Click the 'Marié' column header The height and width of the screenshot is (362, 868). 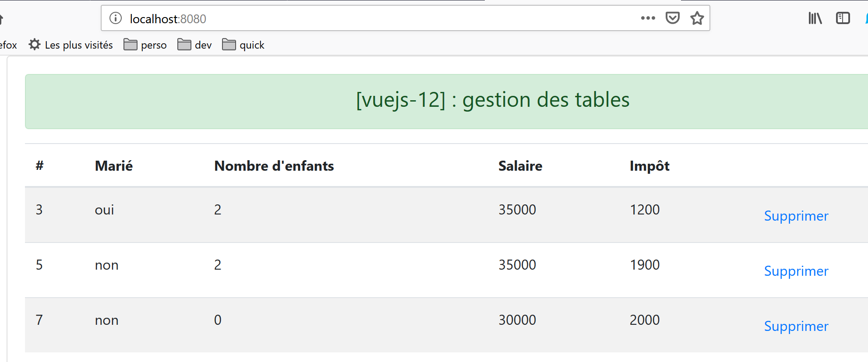point(114,166)
